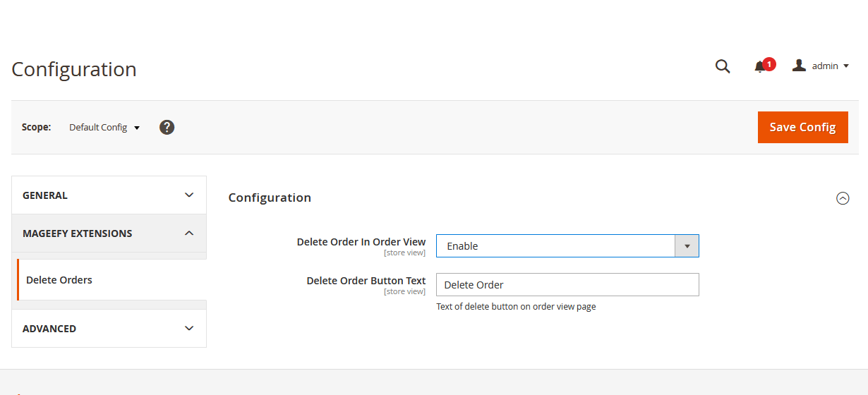Image resolution: width=868 pixels, height=395 pixels.
Task: Click the Configuration section heading
Action: (x=270, y=197)
